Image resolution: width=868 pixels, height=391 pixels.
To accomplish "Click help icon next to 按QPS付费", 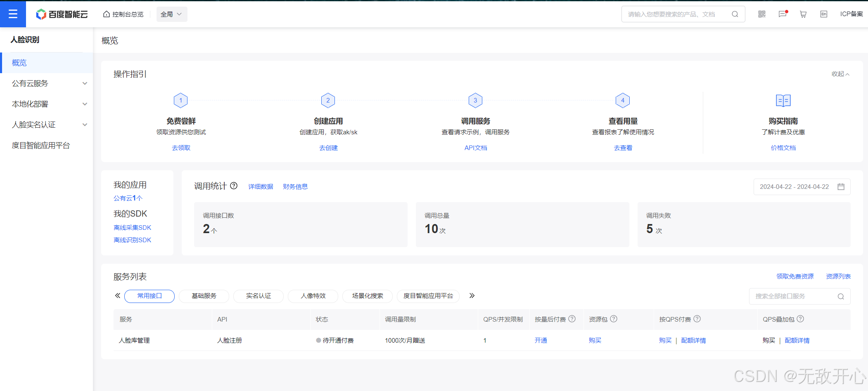I will (697, 319).
